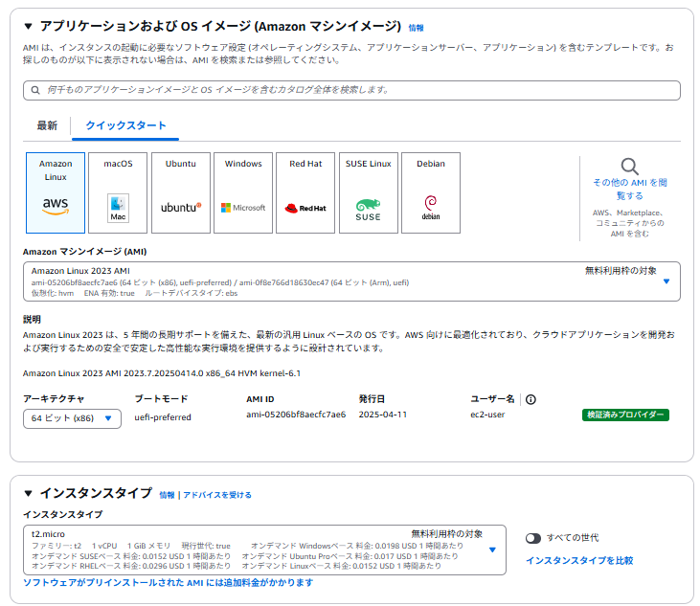The width and height of the screenshot is (700, 606).
Task: Click the 無料利用枠の対象 label in AMI box
Action: pos(621,270)
